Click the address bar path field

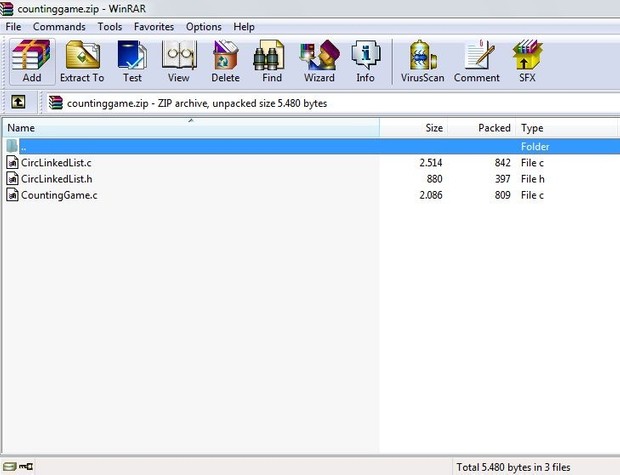pyautogui.click(x=332, y=103)
